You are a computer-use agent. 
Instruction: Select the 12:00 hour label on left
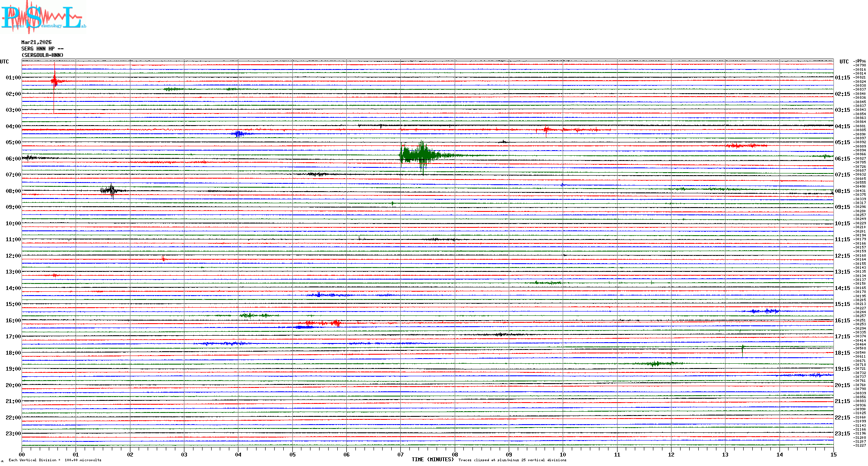coord(13,256)
